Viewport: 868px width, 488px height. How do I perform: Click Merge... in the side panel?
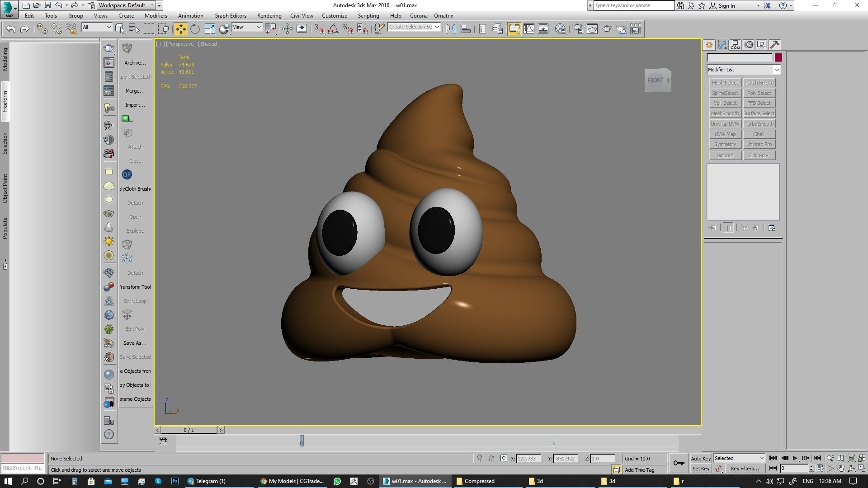[135, 91]
